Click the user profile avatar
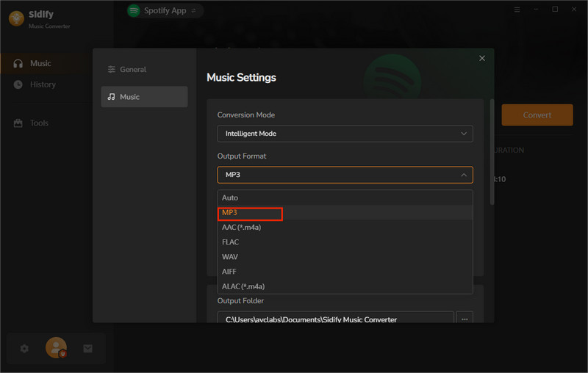The height and width of the screenshot is (373, 588). coord(57,348)
